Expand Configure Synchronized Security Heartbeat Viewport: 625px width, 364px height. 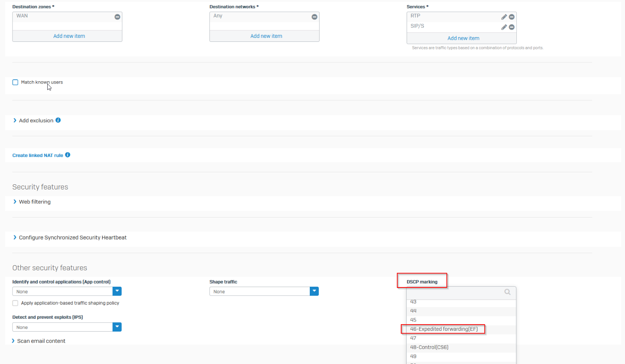point(72,237)
